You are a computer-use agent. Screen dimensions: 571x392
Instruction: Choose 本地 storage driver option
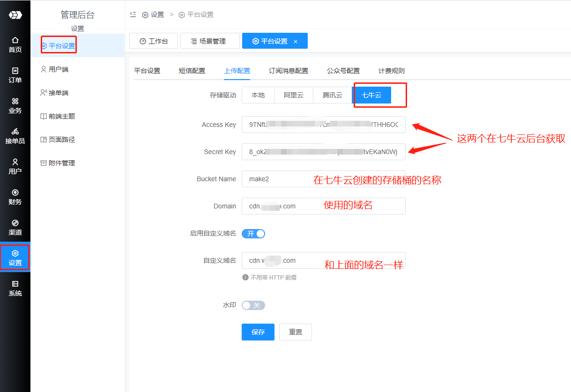(258, 95)
